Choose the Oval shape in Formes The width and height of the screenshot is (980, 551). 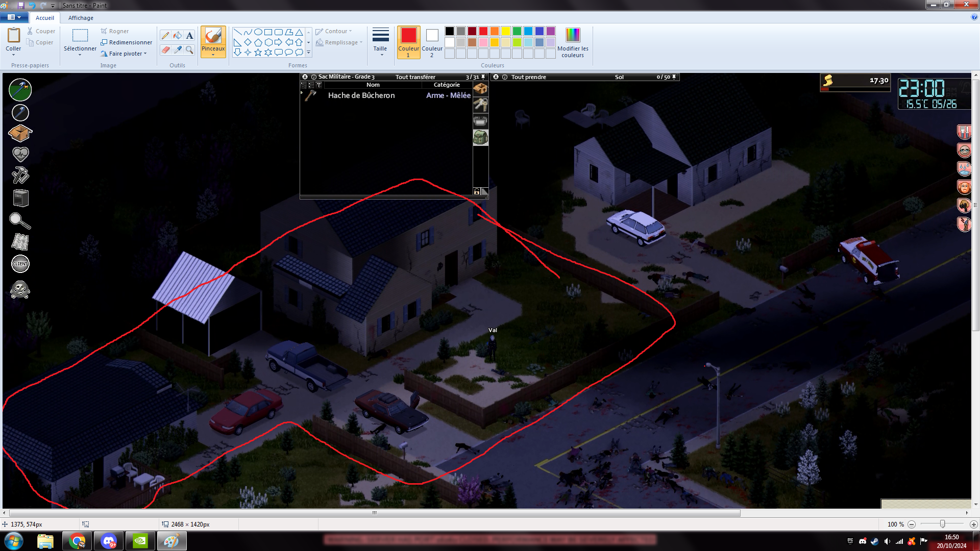pyautogui.click(x=258, y=32)
